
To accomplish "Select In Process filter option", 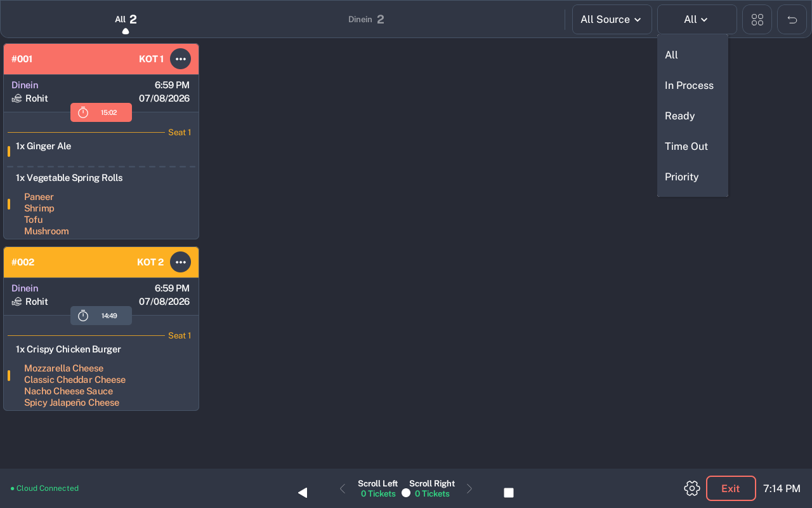I will [x=692, y=85].
